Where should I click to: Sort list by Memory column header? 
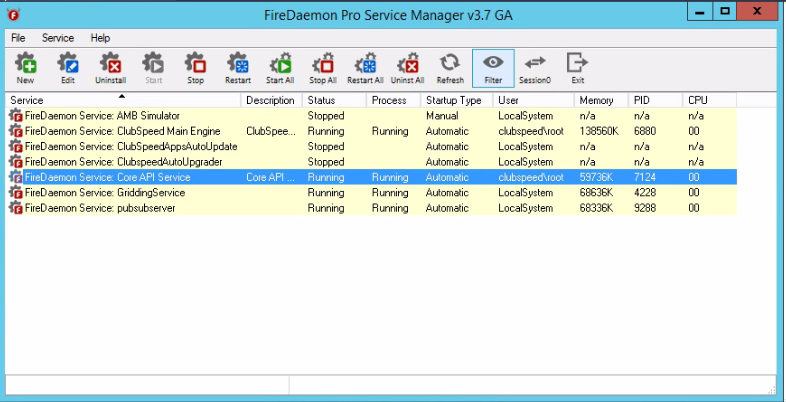click(x=601, y=100)
